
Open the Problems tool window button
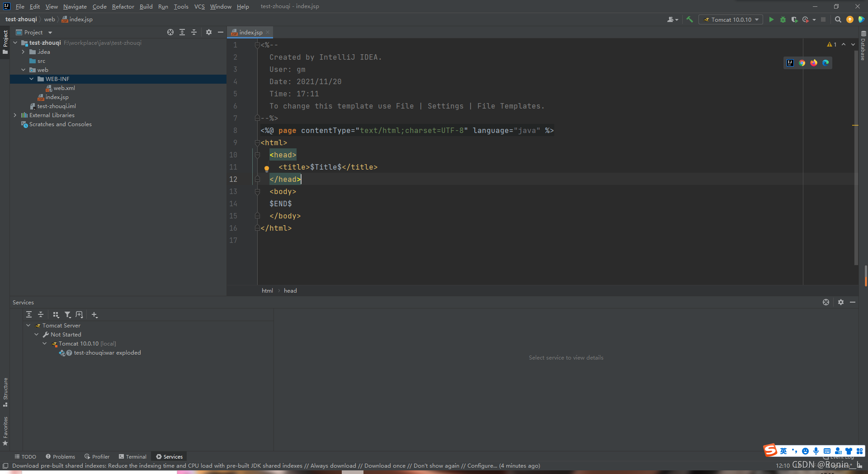click(x=60, y=457)
